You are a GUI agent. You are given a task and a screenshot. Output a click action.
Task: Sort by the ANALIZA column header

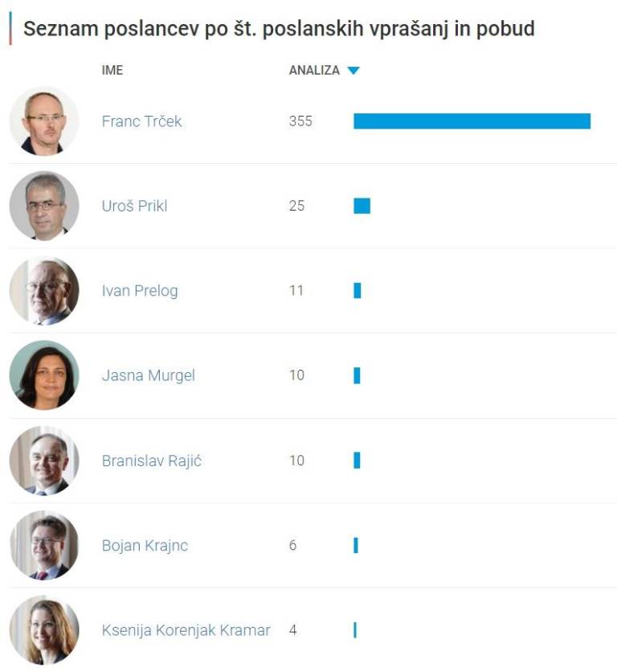coord(314,70)
